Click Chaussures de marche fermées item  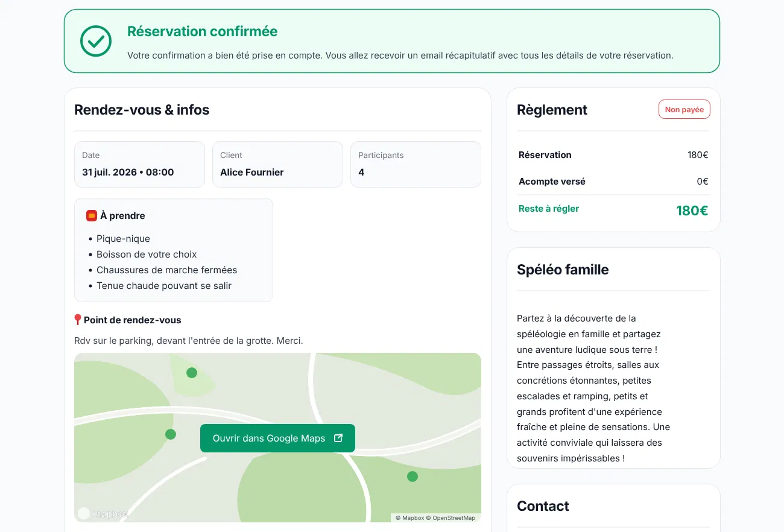(x=166, y=270)
